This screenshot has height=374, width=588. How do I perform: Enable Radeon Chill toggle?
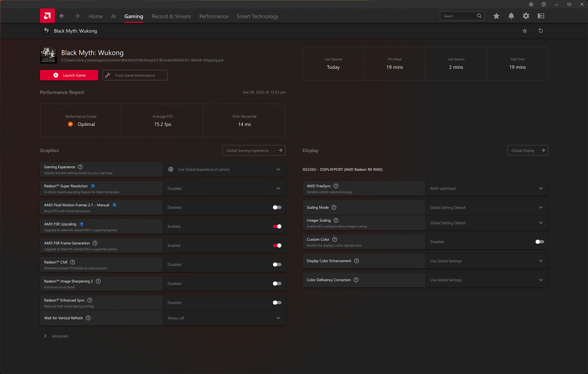(x=277, y=265)
